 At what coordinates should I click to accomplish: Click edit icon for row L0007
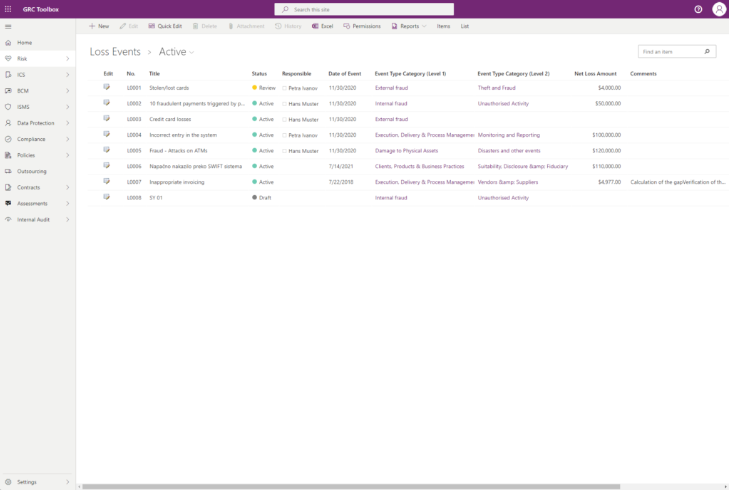(106, 181)
